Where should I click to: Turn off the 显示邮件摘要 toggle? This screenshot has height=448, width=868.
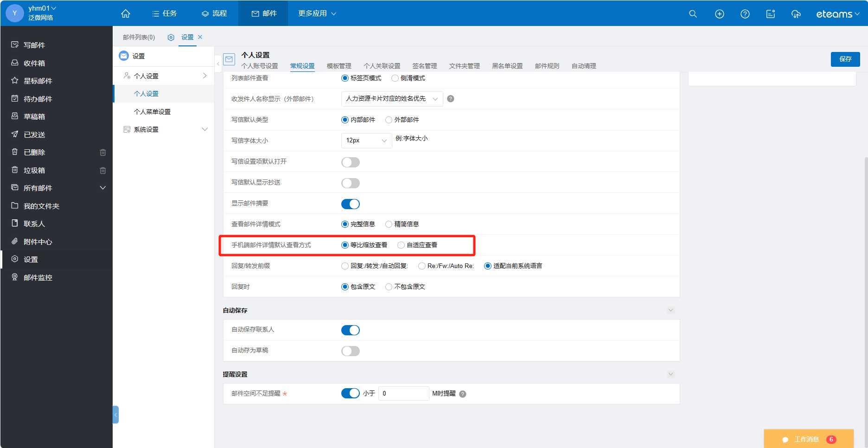pyautogui.click(x=351, y=204)
